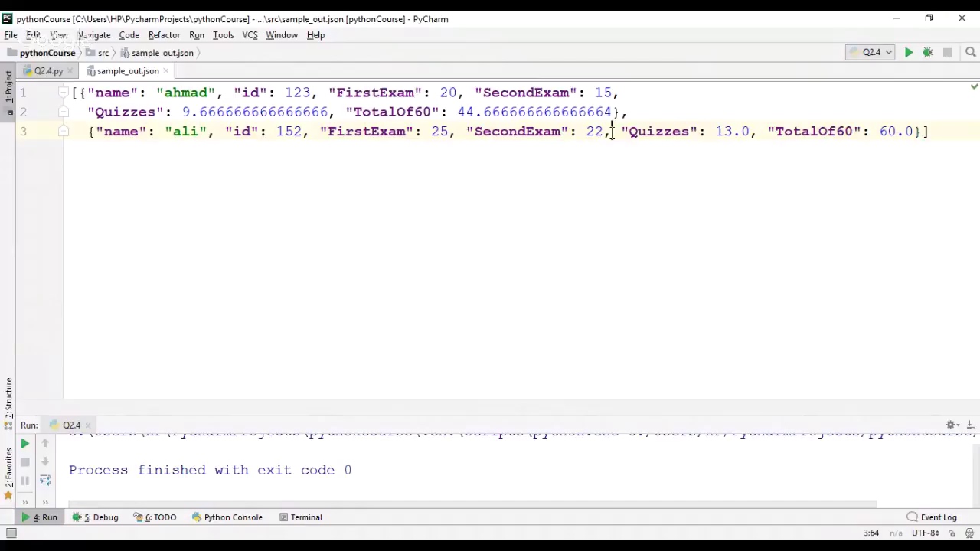Hide the Run tool window

pyautogui.click(x=969, y=425)
